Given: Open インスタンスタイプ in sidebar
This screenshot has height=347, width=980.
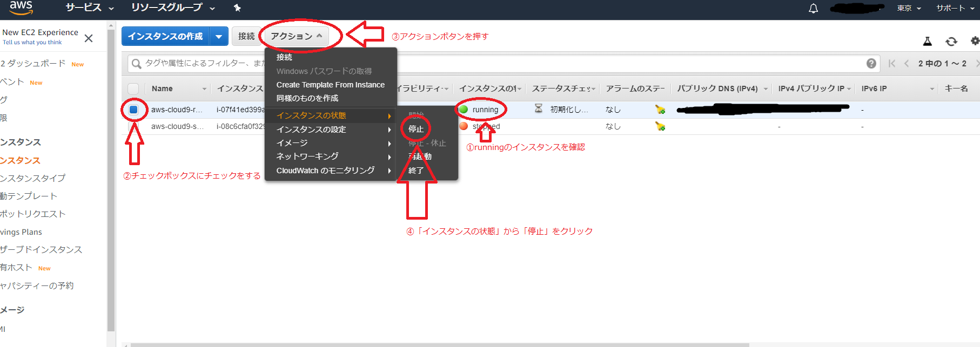Looking at the screenshot, I should click(x=32, y=178).
